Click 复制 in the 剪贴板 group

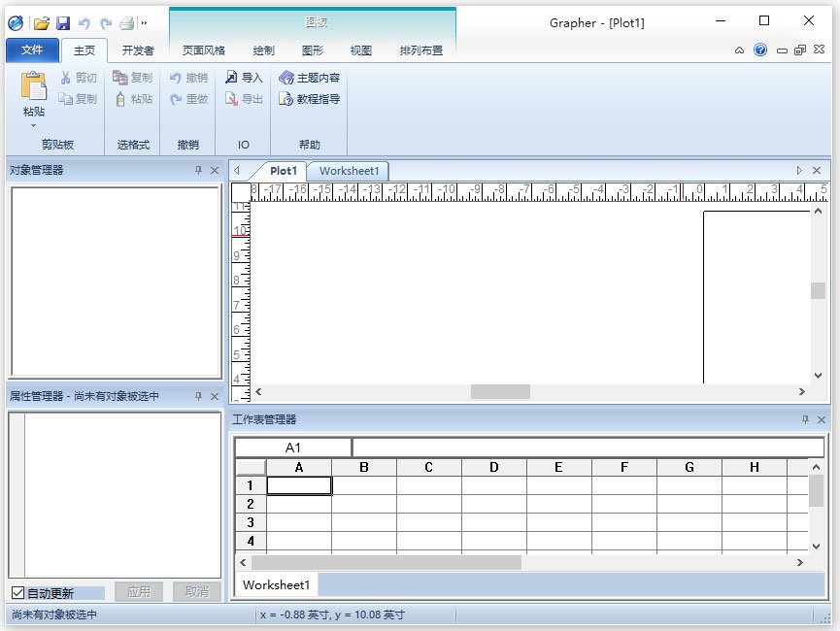coord(79,99)
